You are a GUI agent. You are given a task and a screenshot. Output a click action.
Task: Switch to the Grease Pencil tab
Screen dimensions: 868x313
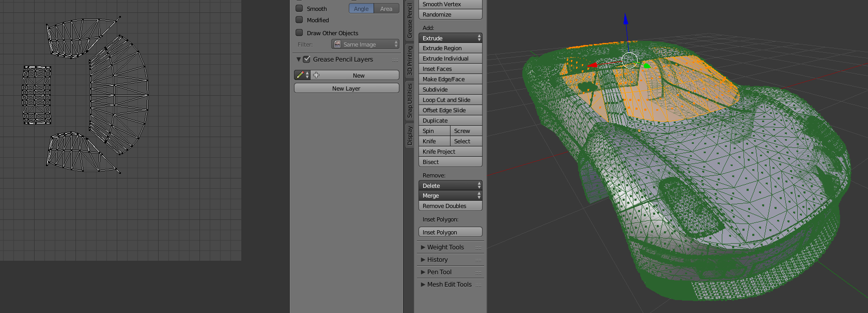(410, 20)
